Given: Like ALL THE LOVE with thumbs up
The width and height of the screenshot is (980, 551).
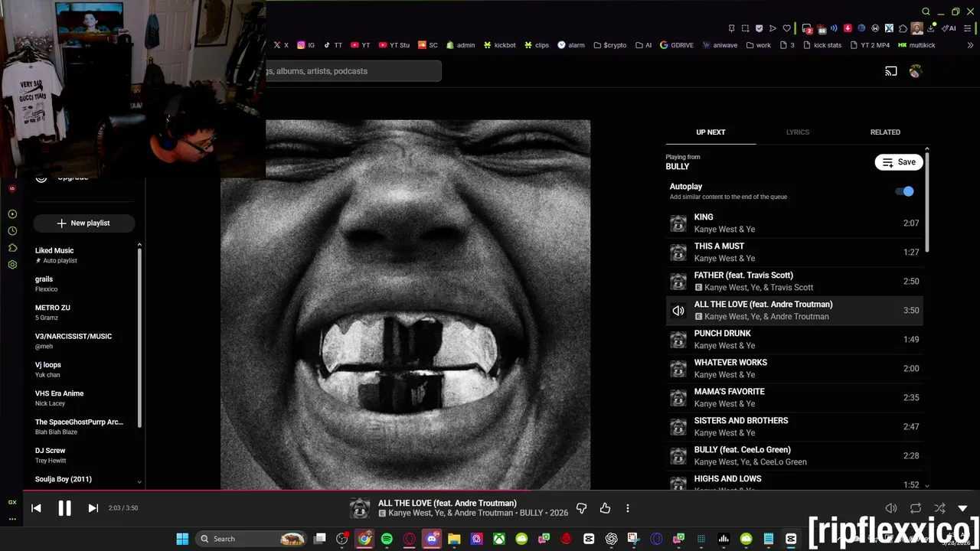Looking at the screenshot, I should pyautogui.click(x=605, y=508).
